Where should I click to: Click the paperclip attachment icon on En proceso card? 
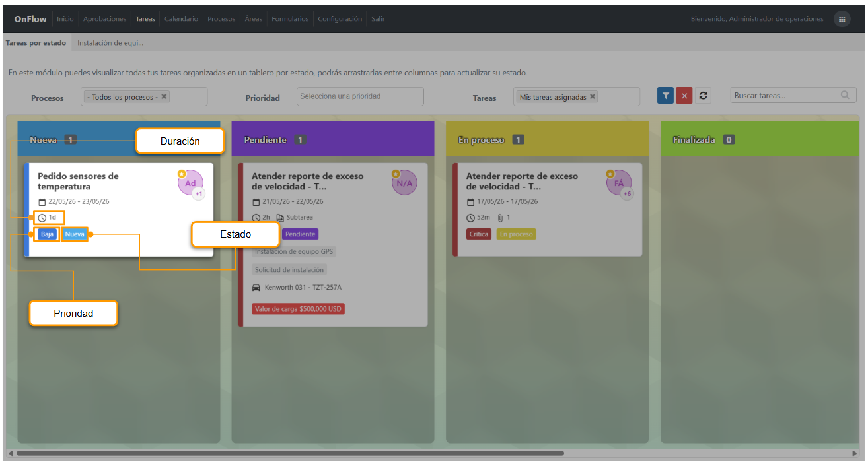[x=501, y=217]
